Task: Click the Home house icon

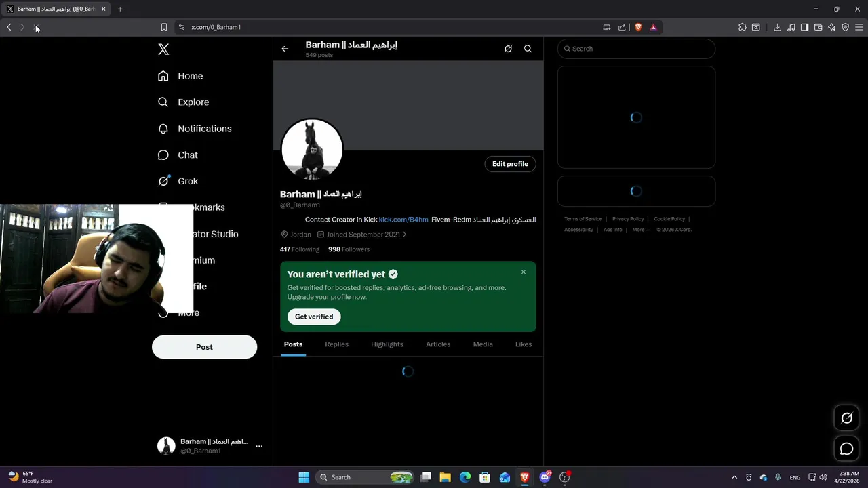Action: pos(163,76)
